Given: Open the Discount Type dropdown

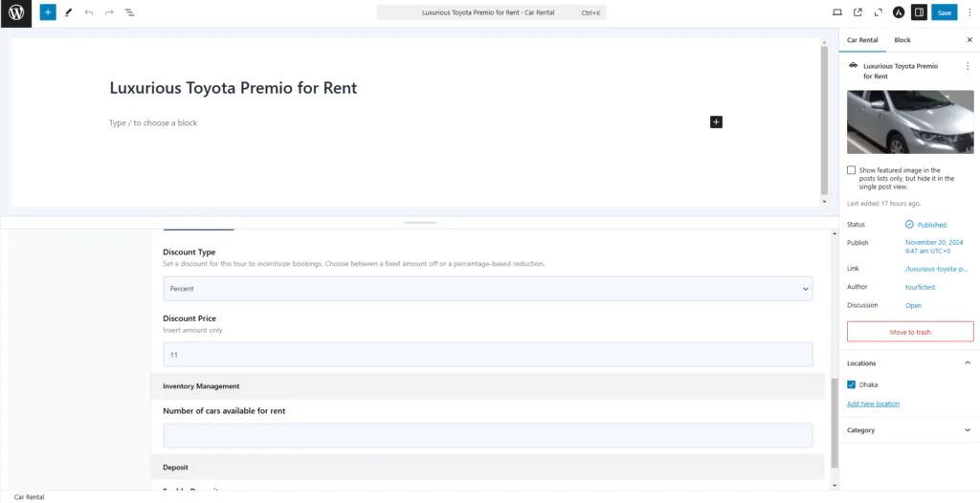Looking at the screenshot, I should 488,289.
